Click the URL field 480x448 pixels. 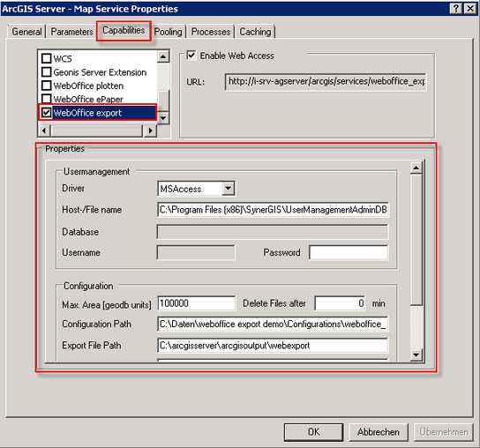click(x=326, y=82)
